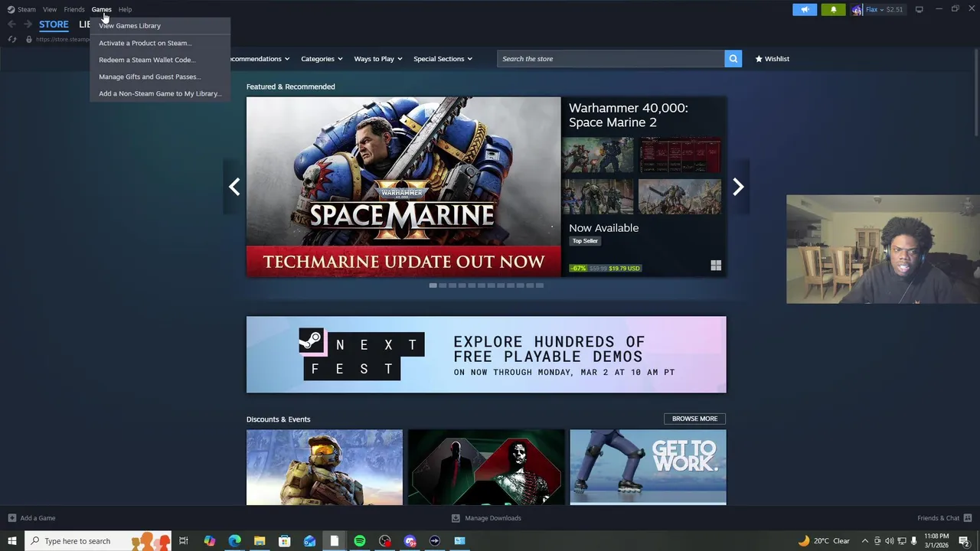Show previous featured game with left arrow
980x551 pixels.
point(234,187)
